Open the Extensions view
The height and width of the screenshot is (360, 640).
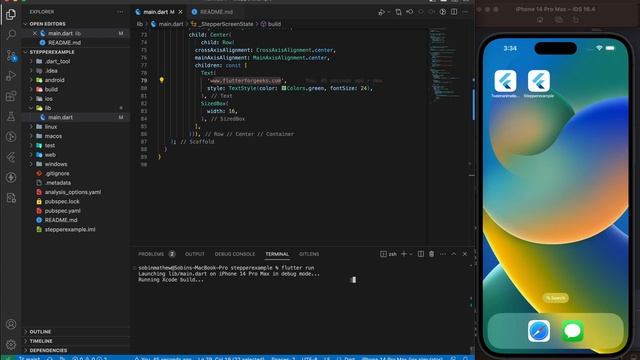tap(11, 96)
